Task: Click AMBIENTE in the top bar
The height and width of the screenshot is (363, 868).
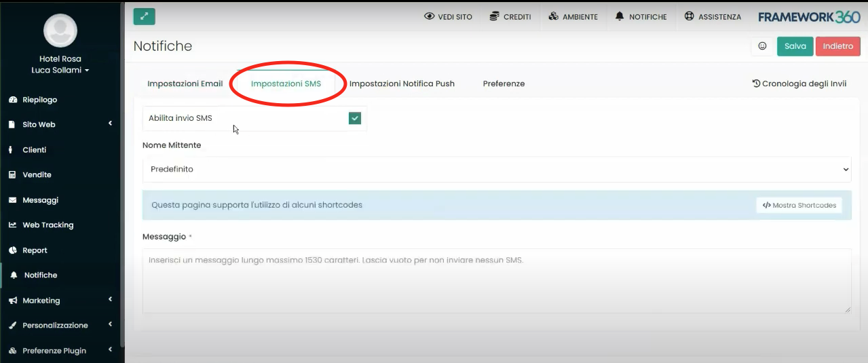Action: 573,16
